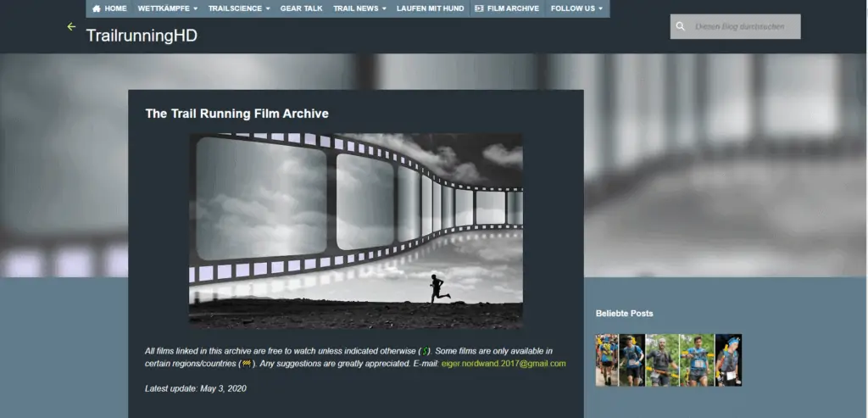868x418 pixels.
Task: Open the Trail News dropdown
Action: [x=359, y=8]
